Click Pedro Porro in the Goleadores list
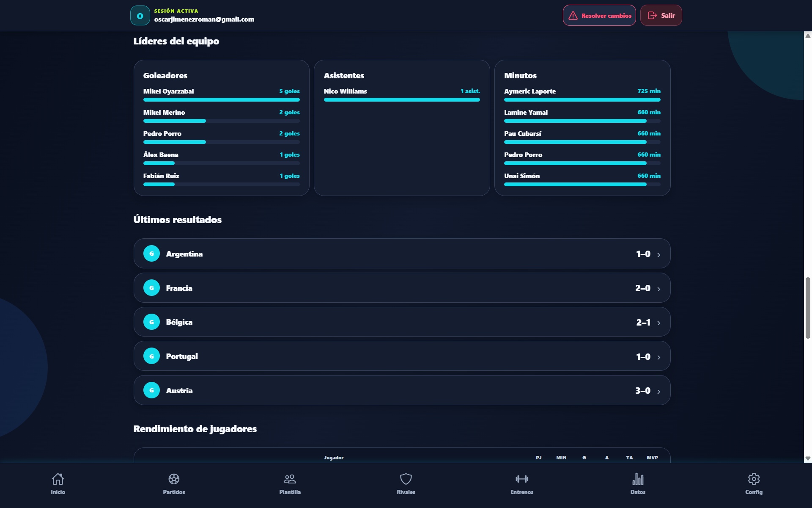The width and height of the screenshot is (812, 508). pos(162,134)
